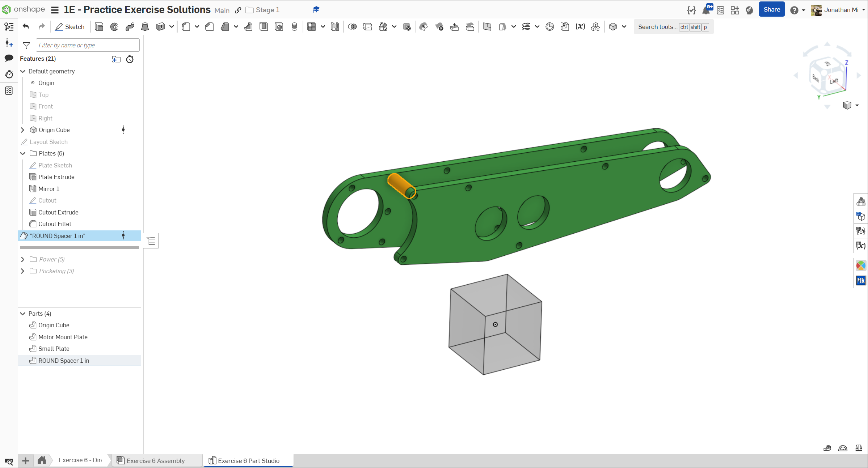Collapse the Plates (6) folder
Screen dimensions: 868x468
[x=22, y=153]
